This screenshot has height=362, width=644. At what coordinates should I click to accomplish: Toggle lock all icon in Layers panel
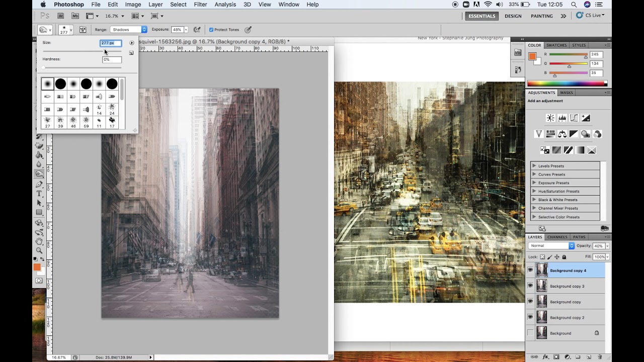pos(564,257)
